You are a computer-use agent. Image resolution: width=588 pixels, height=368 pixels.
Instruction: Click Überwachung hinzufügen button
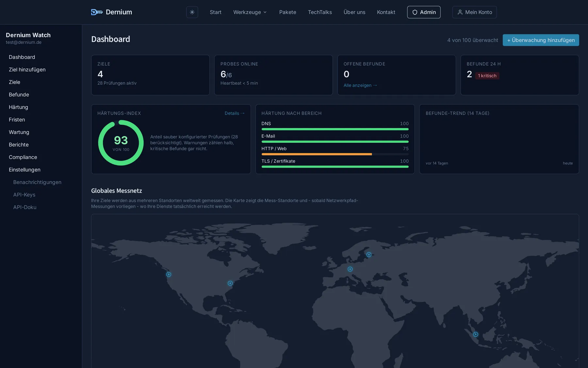[x=541, y=40]
